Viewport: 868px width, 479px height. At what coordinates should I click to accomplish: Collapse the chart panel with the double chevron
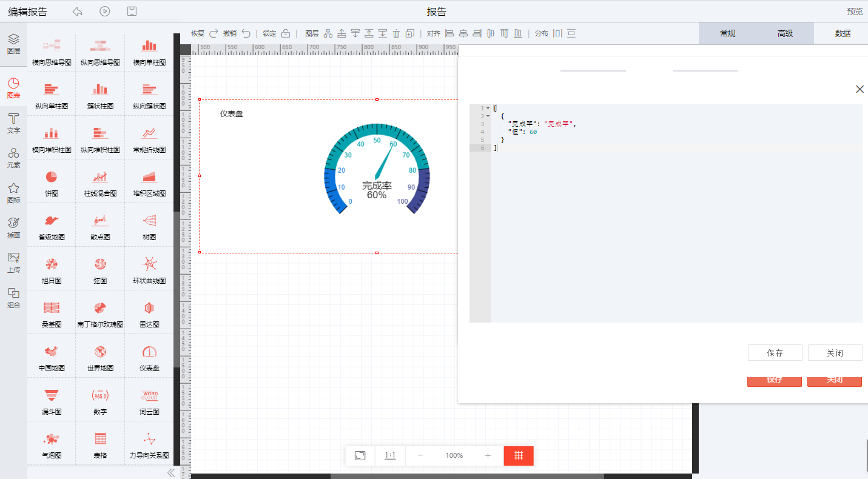pos(170,472)
